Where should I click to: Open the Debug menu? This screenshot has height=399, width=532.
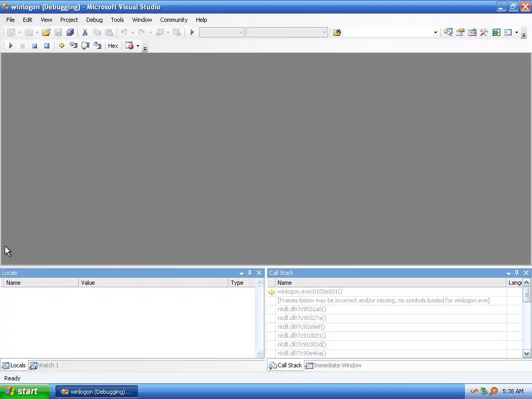[x=95, y=20]
